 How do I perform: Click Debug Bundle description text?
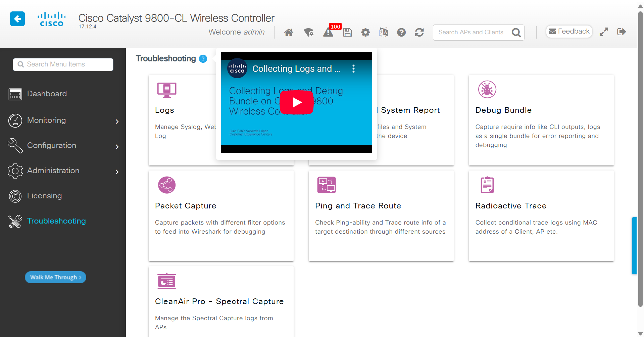coord(538,136)
